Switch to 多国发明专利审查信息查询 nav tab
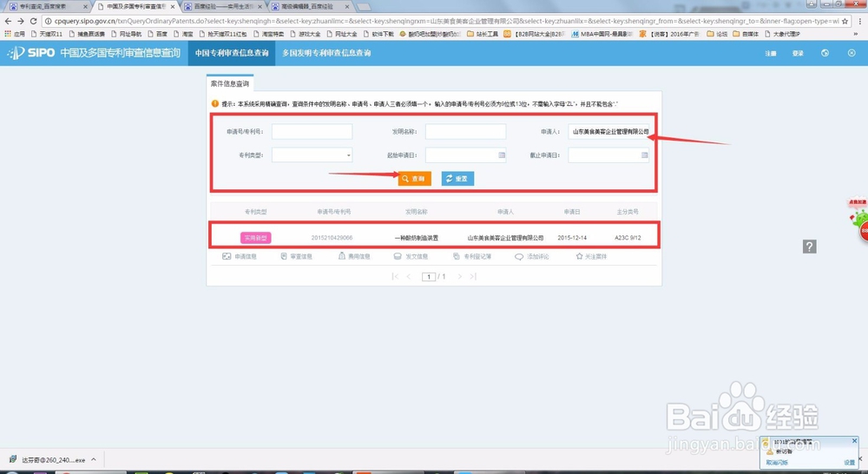This screenshot has height=474, width=868. coord(326,53)
